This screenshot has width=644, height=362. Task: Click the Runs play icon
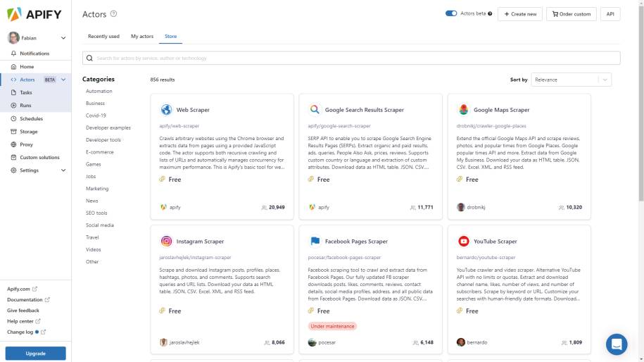[x=13, y=105]
